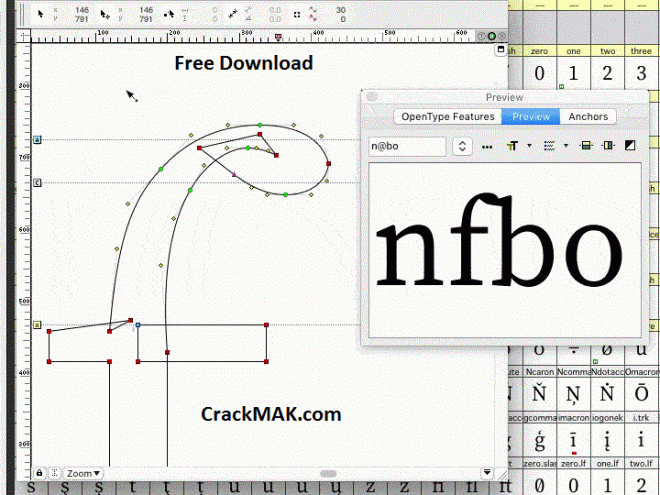Select the zero.slash glyph cell
The height and width of the screenshot is (495, 660).
[539, 476]
